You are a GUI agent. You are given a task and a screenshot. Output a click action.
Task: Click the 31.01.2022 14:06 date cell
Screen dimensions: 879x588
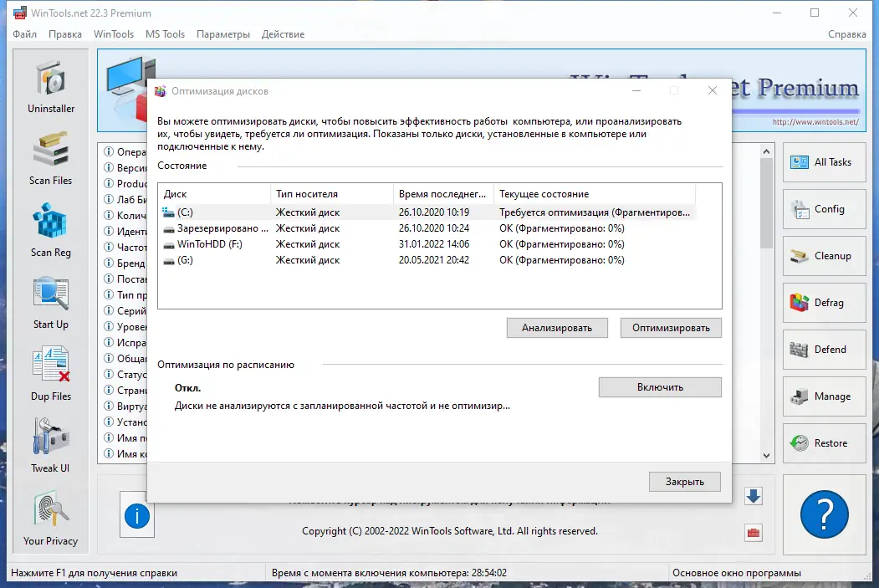point(434,244)
